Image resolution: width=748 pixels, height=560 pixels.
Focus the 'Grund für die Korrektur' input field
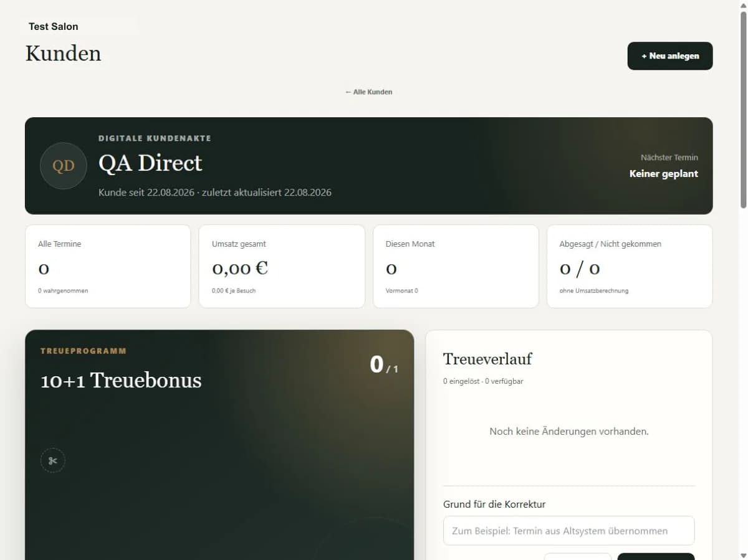[568, 531]
